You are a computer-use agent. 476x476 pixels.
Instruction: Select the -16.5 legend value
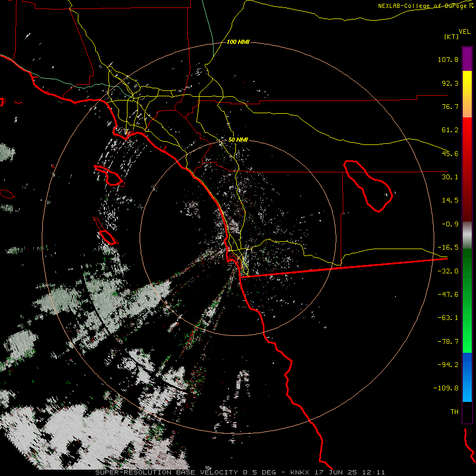coord(448,248)
